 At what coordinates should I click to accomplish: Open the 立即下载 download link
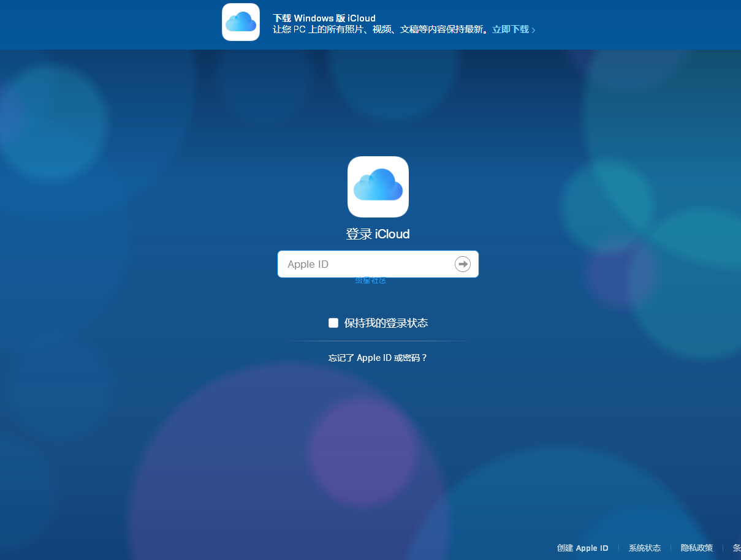click(514, 29)
